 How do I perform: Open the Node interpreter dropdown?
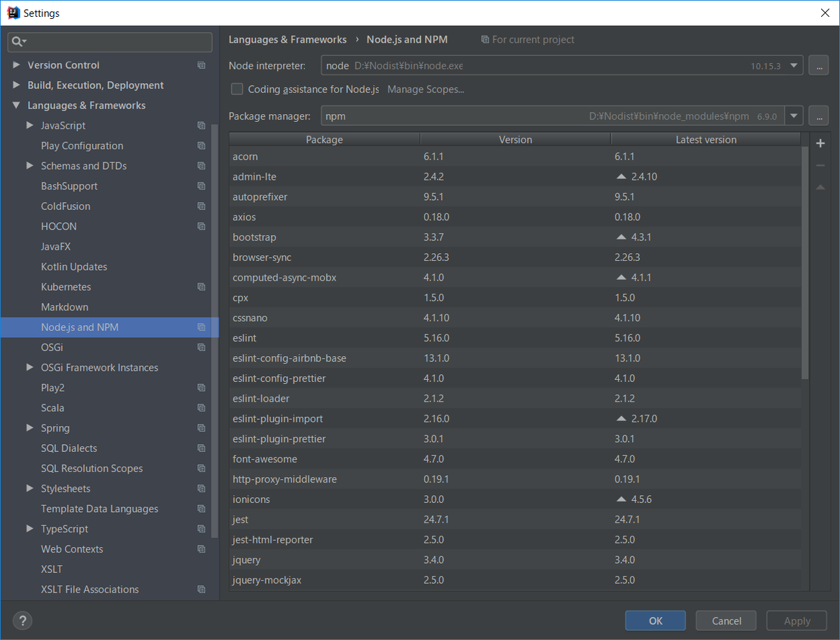coord(794,66)
